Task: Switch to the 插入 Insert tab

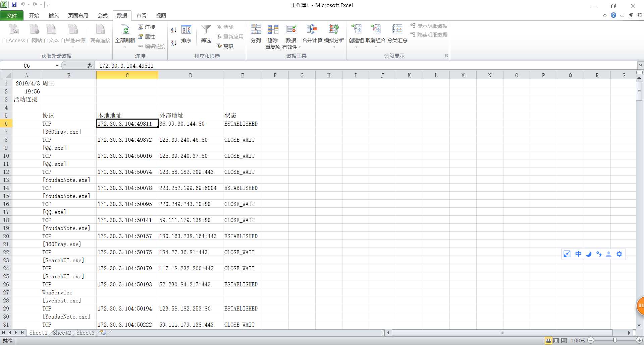Action: [x=53, y=15]
